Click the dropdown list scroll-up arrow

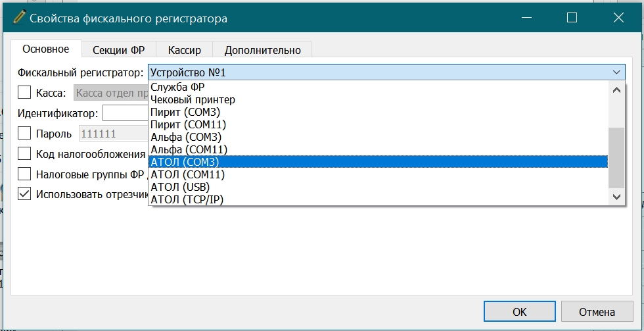(616, 90)
